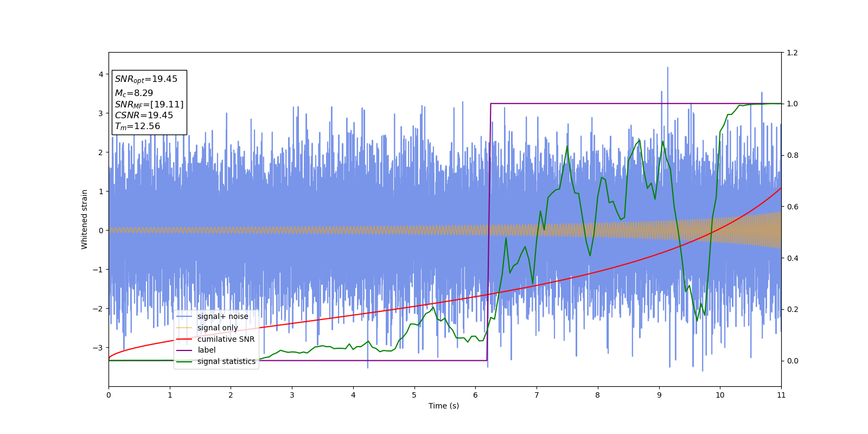Click the 'Time (s)' x-axis label

click(x=444, y=406)
